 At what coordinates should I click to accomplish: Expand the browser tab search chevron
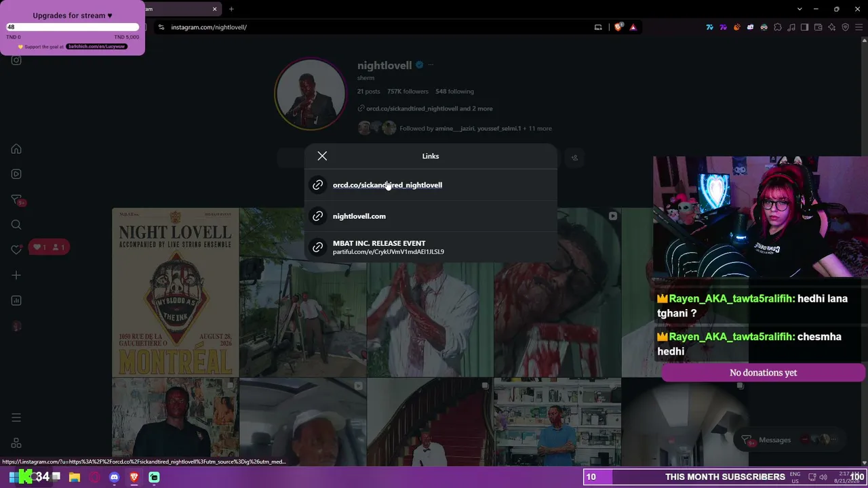800,9
